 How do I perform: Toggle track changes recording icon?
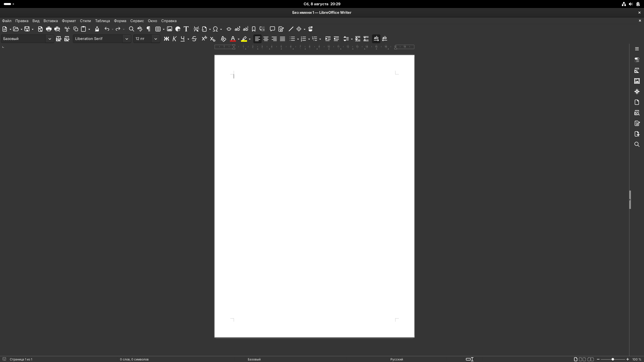(x=281, y=29)
